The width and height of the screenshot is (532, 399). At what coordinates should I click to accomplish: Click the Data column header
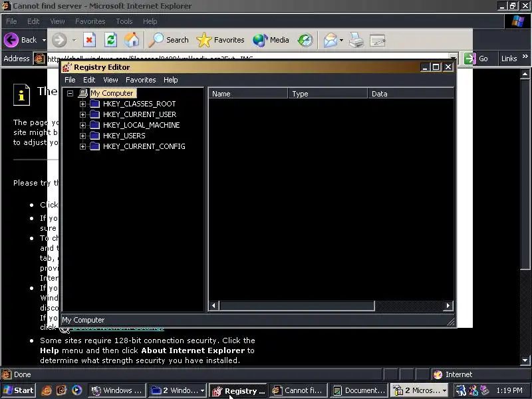[411, 94]
